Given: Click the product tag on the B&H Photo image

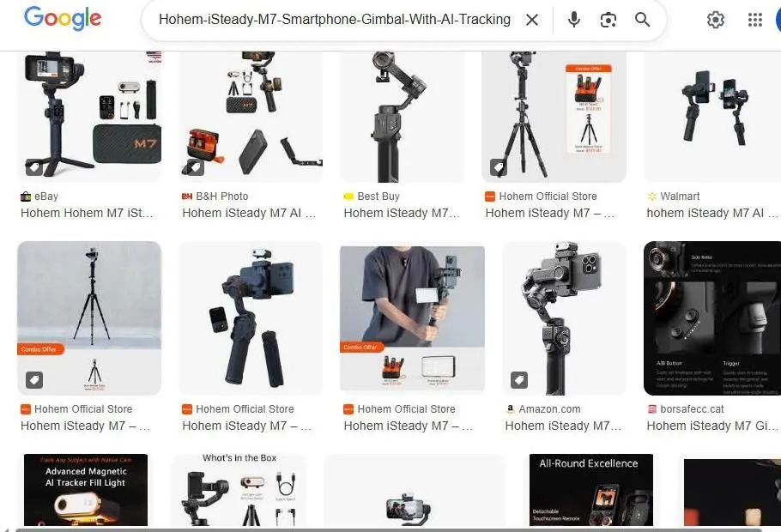Looking at the screenshot, I should coord(196,167).
